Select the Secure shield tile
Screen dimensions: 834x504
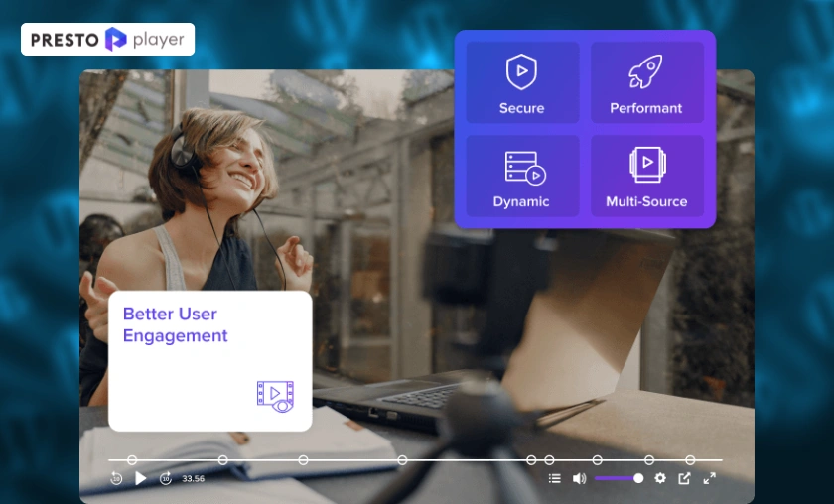522,82
